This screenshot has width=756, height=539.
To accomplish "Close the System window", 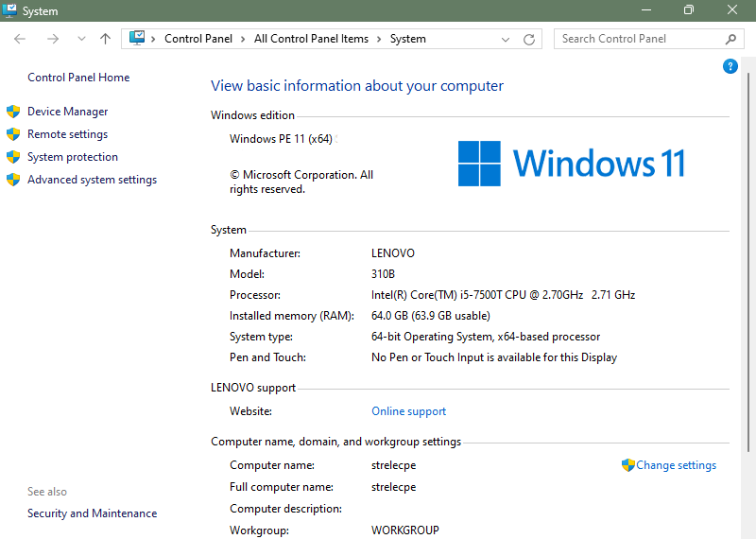I will pyautogui.click(x=731, y=10).
